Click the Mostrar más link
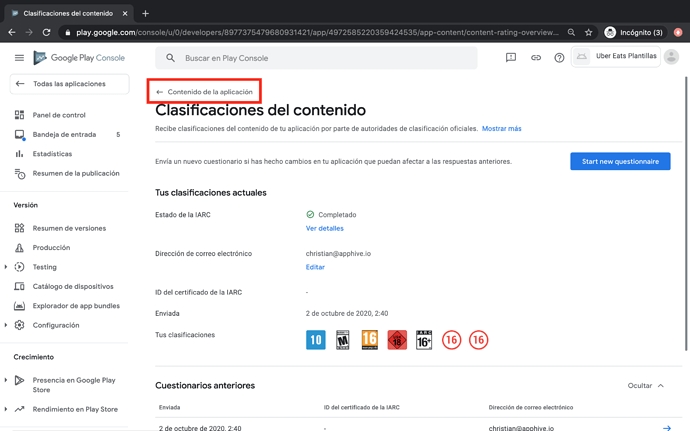The height and width of the screenshot is (431, 690). (x=501, y=129)
